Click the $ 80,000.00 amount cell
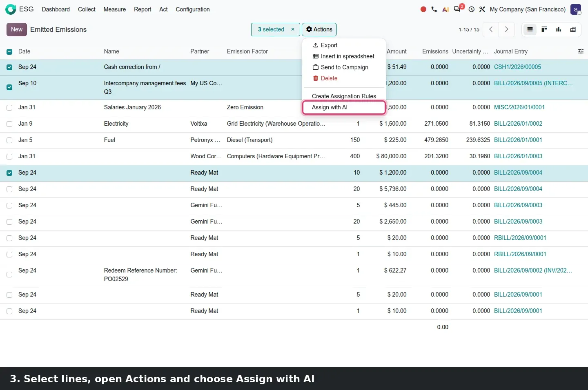The height and width of the screenshot is (390, 588). (x=391, y=156)
